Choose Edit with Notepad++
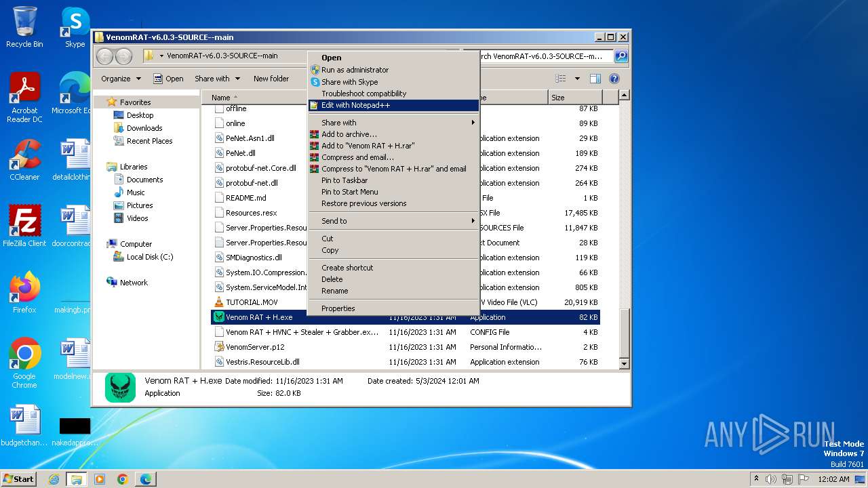Viewport: 868px width, 488px height. [x=393, y=105]
